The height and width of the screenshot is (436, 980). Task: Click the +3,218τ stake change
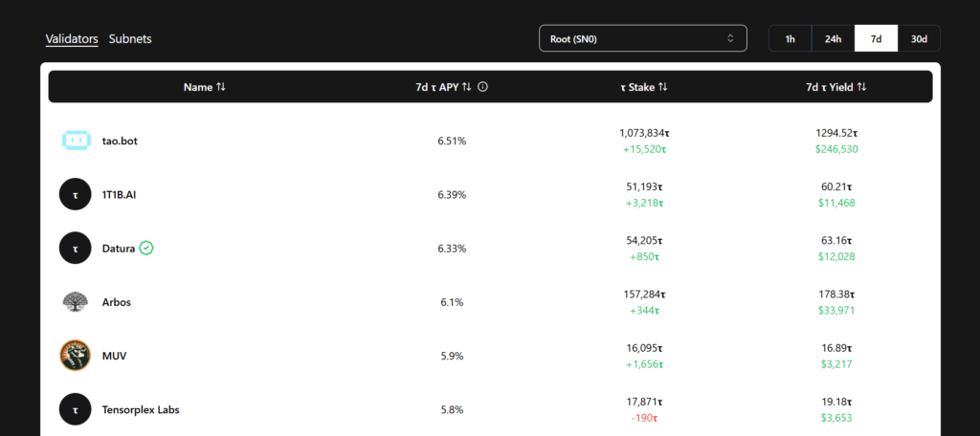pyautogui.click(x=644, y=203)
